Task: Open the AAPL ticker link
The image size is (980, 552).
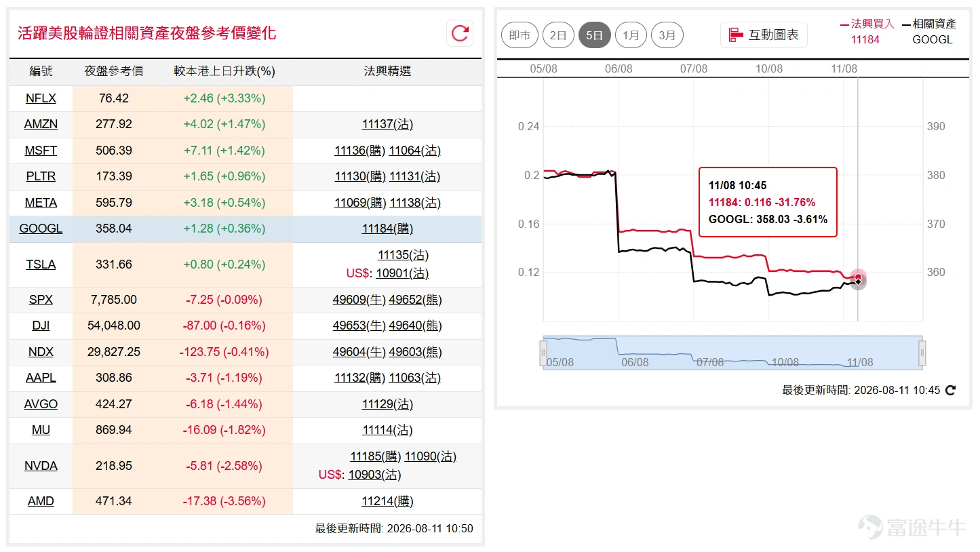Action: [x=41, y=378]
